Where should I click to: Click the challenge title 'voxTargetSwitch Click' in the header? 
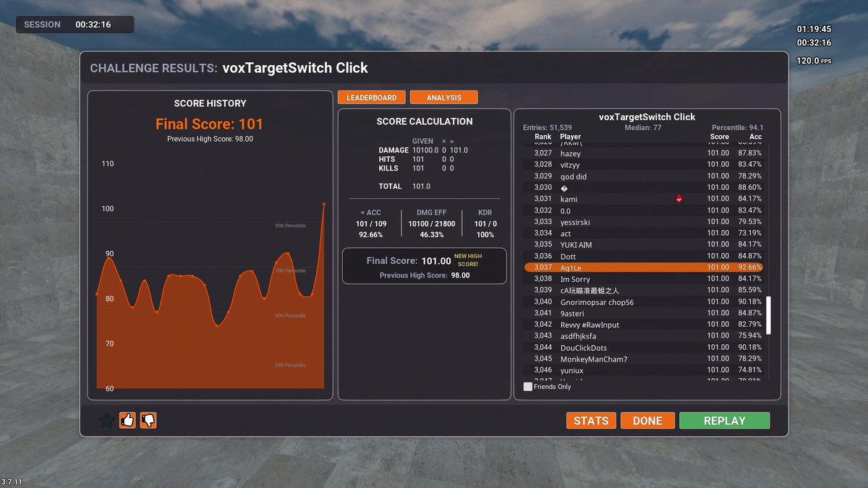[295, 68]
